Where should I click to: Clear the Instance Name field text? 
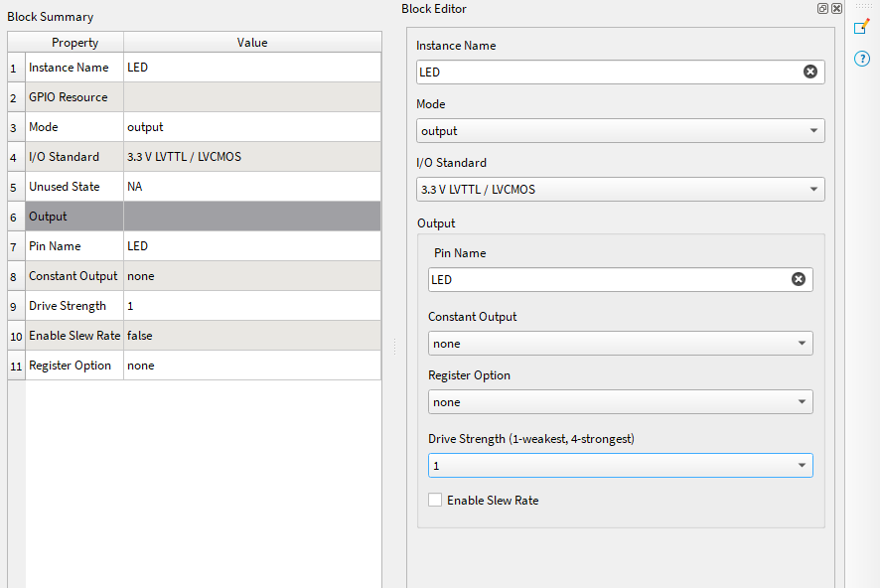pos(810,72)
